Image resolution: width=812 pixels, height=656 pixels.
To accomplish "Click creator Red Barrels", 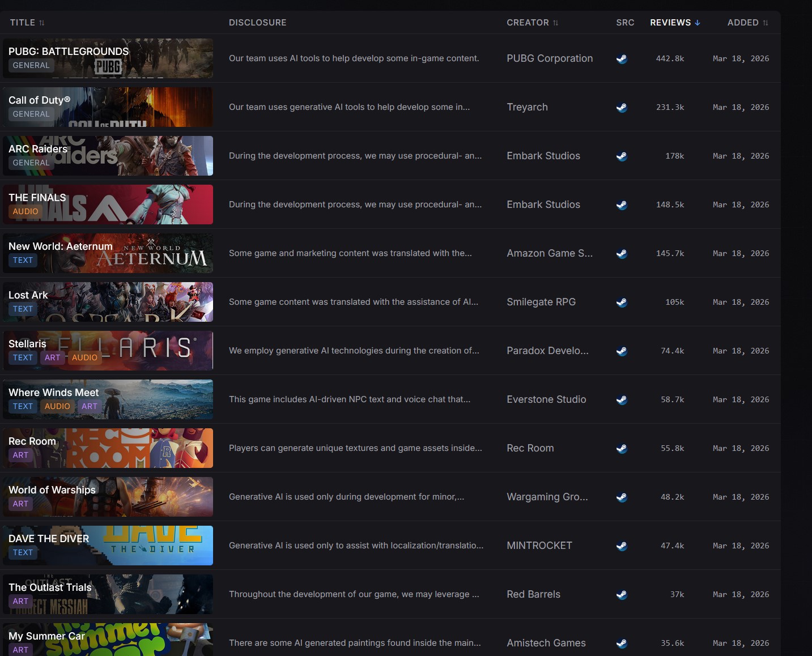I will click(x=533, y=594).
